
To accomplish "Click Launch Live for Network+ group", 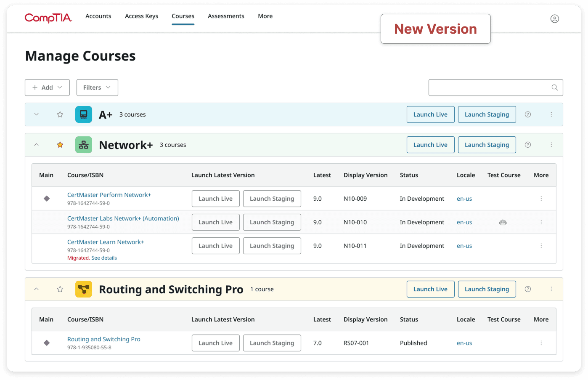I will 431,145.
